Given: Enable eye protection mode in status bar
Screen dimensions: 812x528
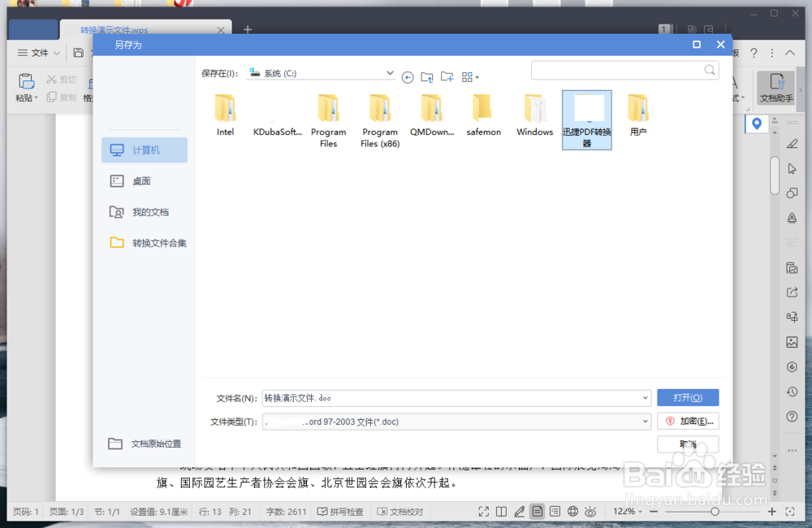Looking at the screenshot, I should [x=590, y=511].
